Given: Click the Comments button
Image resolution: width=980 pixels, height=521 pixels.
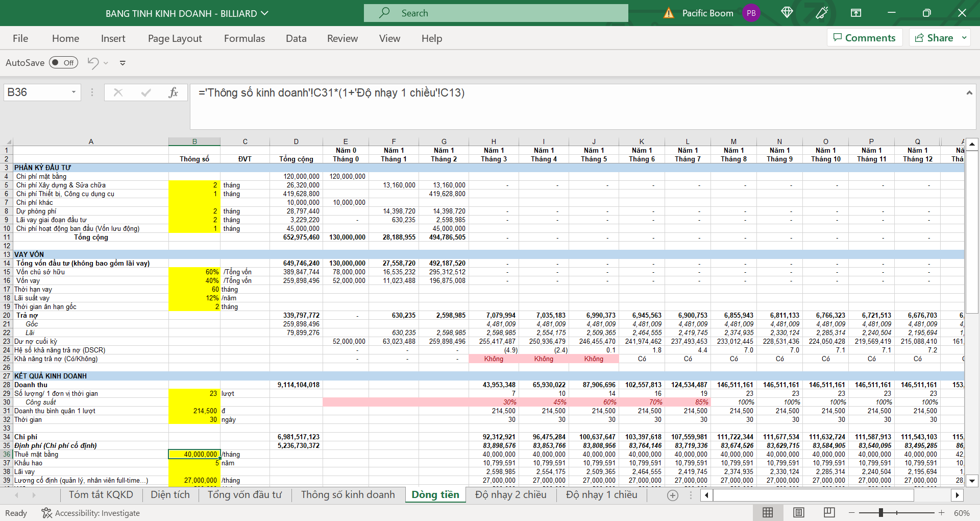Looking at the screenshot, I should 865,38.
